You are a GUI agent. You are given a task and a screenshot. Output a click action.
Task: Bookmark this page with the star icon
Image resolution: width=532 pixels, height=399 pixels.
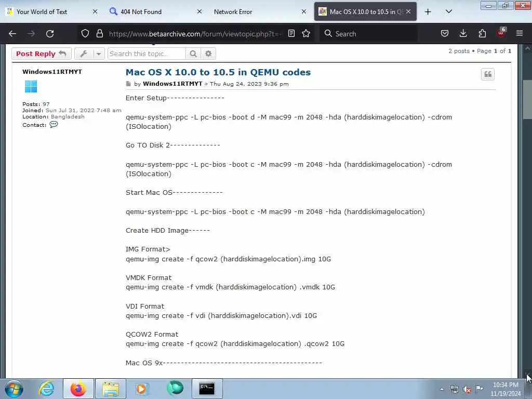pyautogui.click(x=306, y=33)
